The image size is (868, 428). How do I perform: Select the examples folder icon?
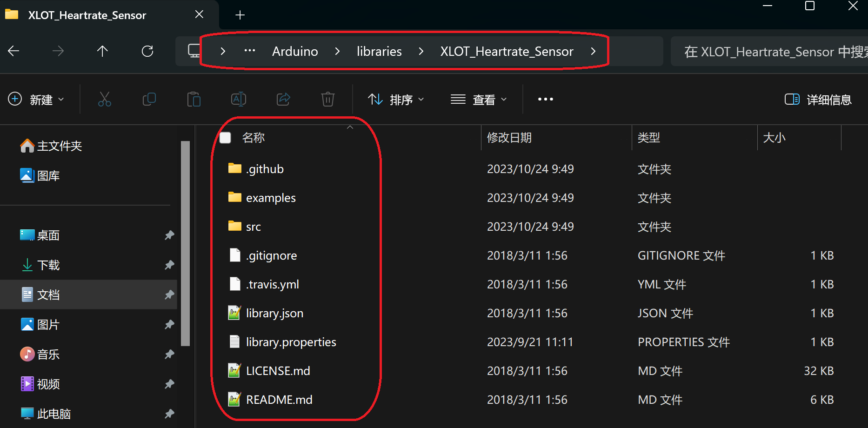[235, 197]
